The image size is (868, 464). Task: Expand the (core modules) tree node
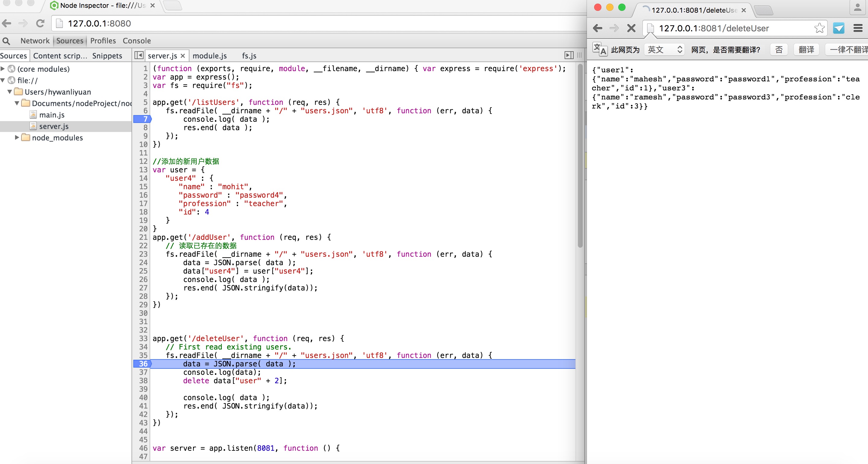tap(3, 69)
